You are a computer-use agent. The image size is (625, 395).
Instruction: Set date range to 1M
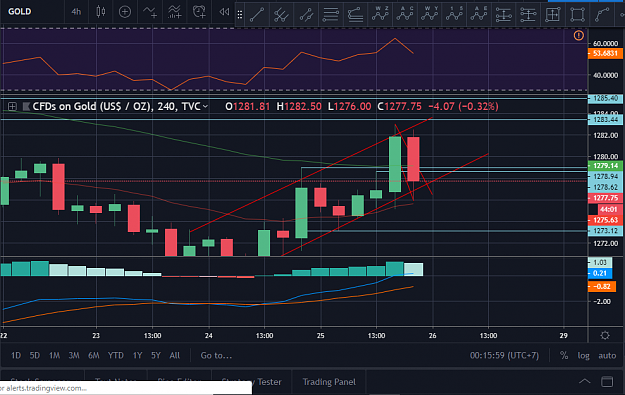[x=54, y=356]
